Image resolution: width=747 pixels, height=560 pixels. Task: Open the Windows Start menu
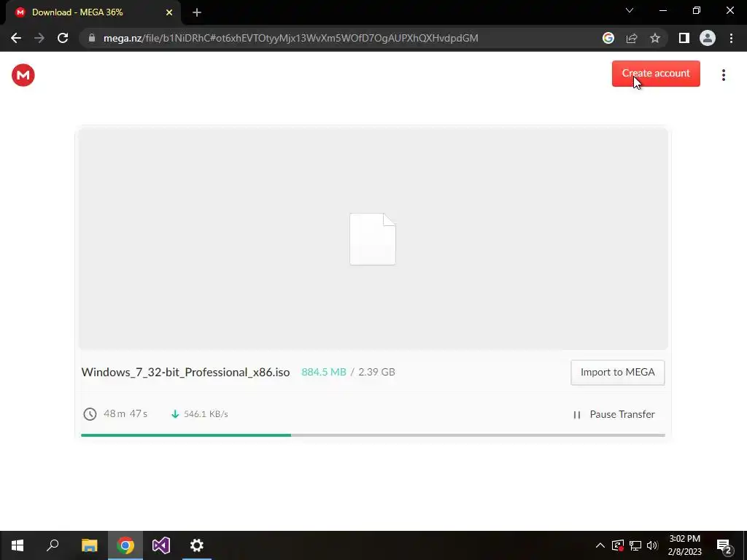(18, 545)
